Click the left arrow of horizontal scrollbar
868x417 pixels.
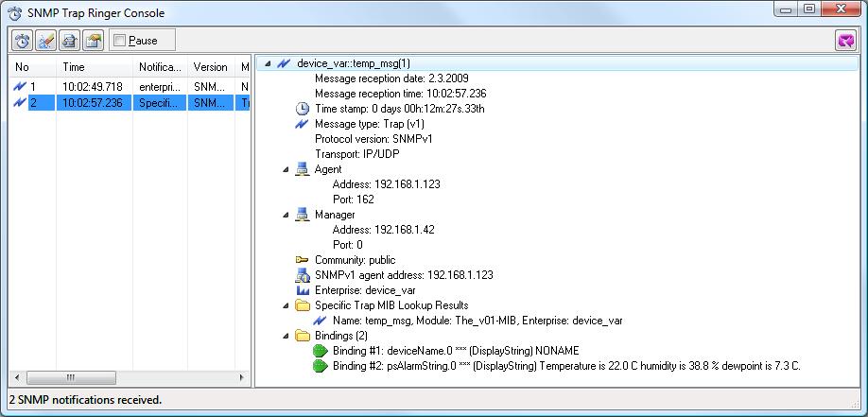point(17,377)
